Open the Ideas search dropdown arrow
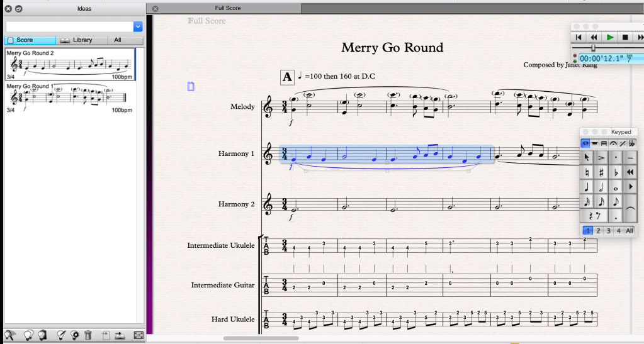Viewport: 644px width, 344px height. 138,26
